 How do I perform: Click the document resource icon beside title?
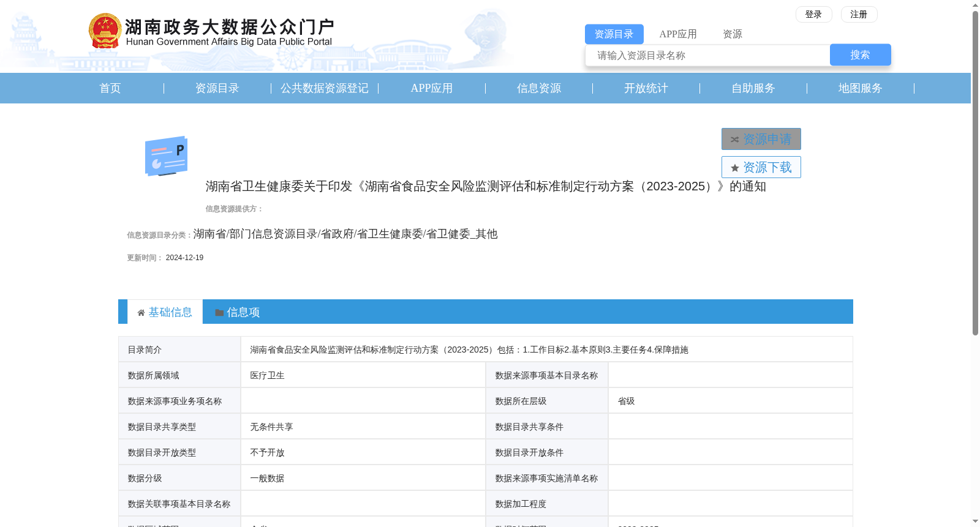[166, 156]
